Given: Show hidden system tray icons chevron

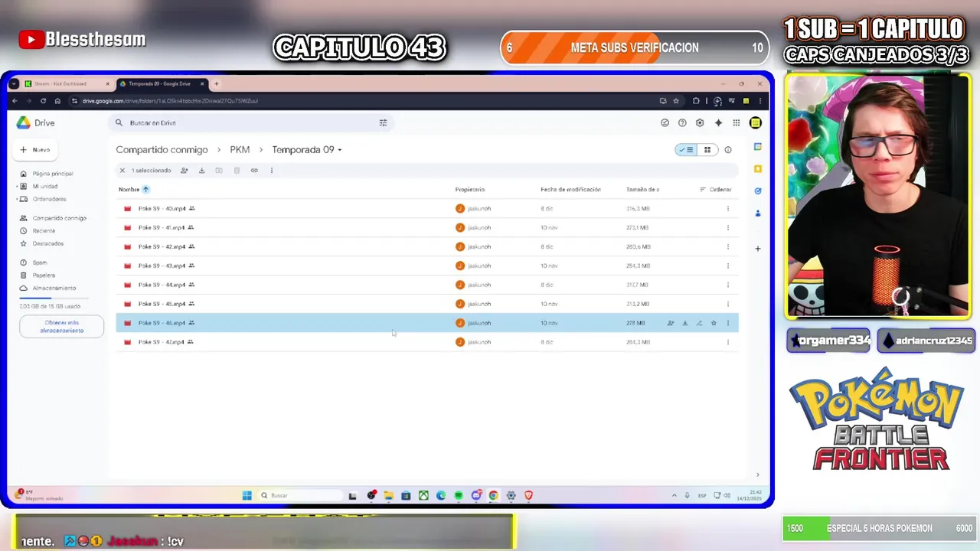Looking at the screenshot, I should [674, 495].
